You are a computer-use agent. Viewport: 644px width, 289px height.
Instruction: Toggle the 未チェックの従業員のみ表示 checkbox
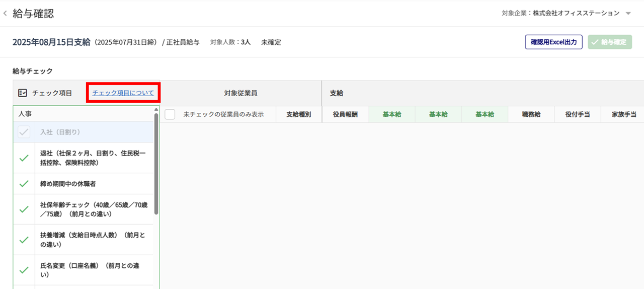coord(170,114)
